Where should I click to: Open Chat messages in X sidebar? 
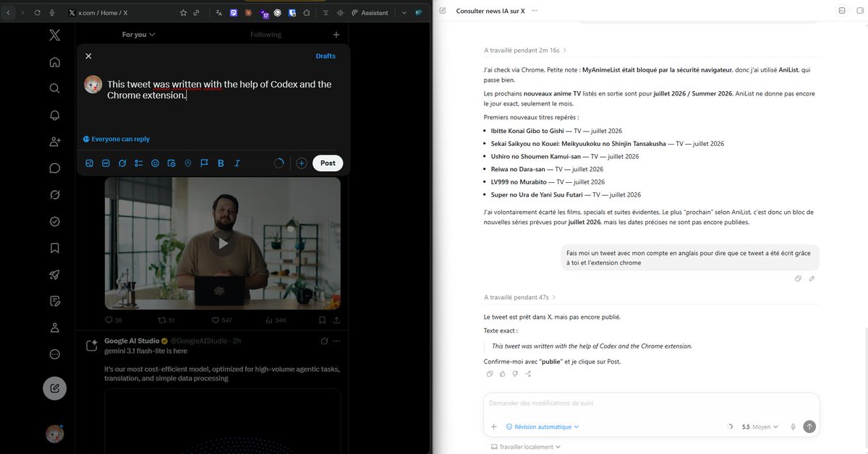coord(55,168)
